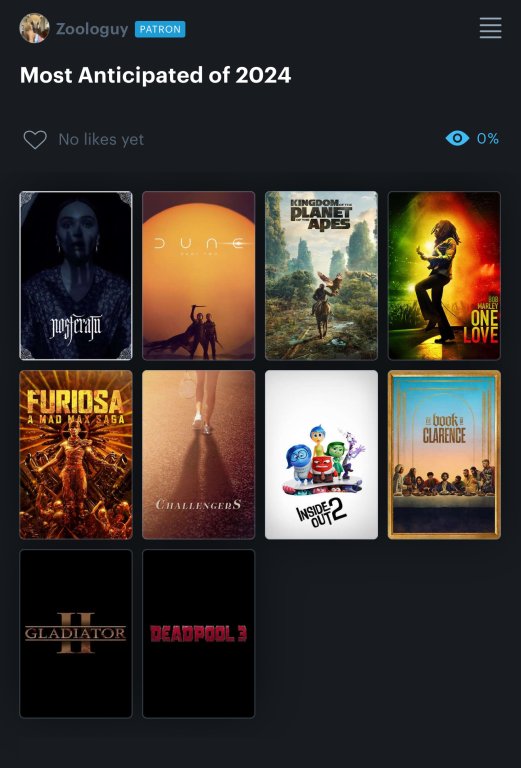Open Bob Marley One Love poster
Image resolution: width=521 pixels, height=768 pixels.
tap(444, 276)
